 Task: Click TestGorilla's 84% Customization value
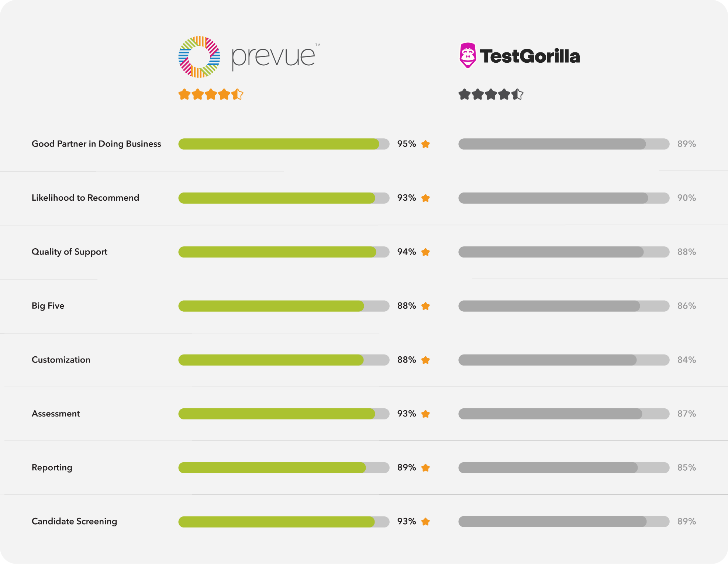pyautogui.click(x=686, y=360)
